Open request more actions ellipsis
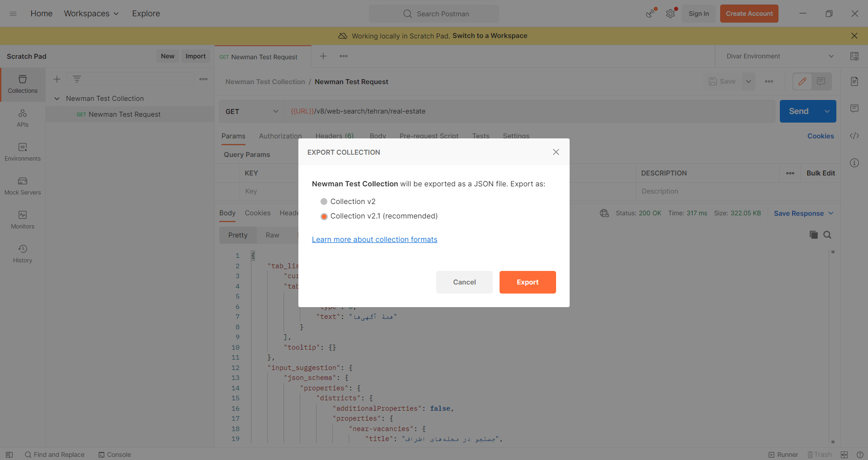The height and width of the screenshot is (460, 868). point(769,81)
